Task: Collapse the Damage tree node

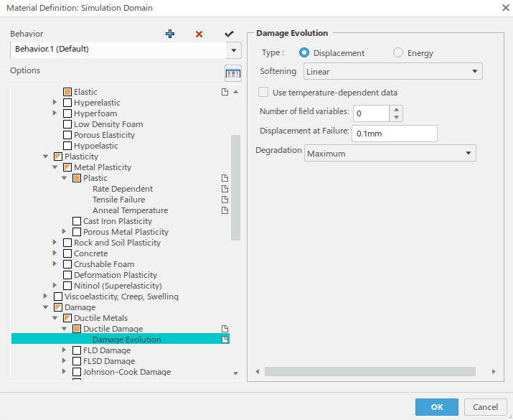Action: point(45,307)
